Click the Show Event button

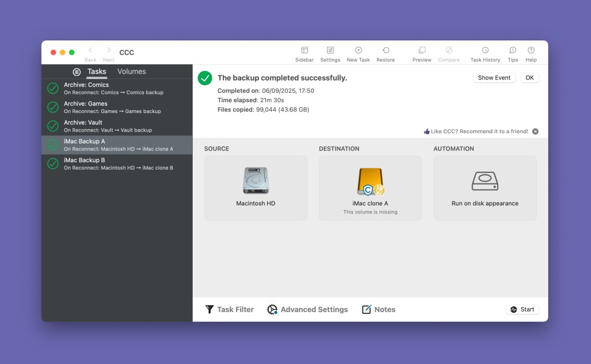tap(494, 77)
